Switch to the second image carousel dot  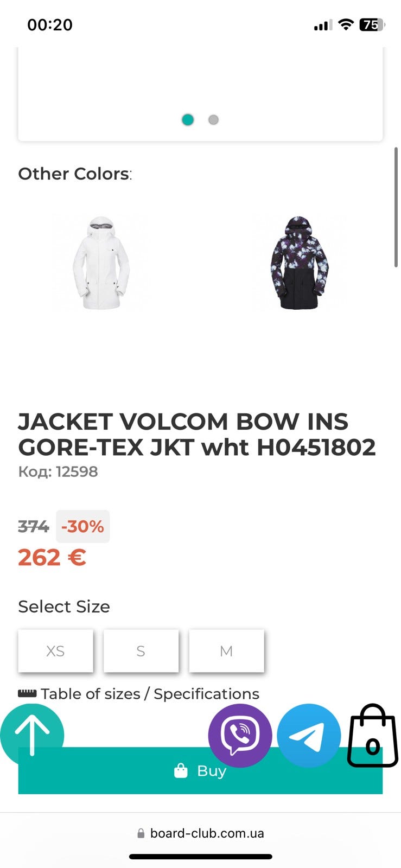(213, 119)
